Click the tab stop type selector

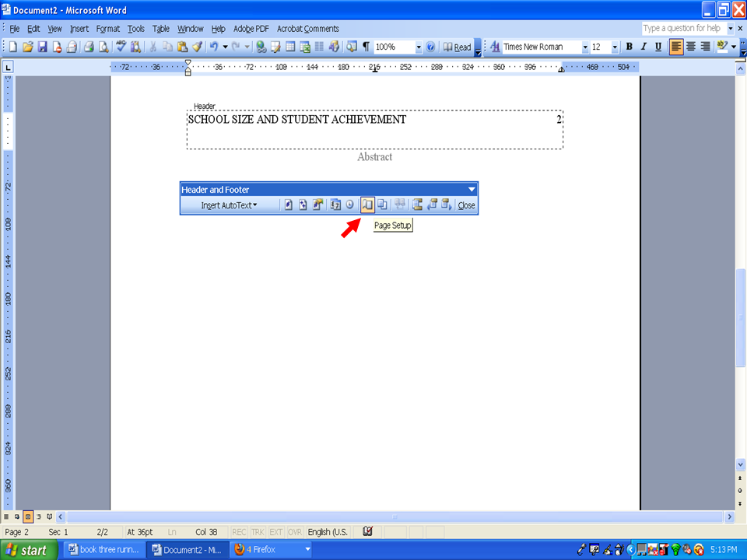point(8,67)
